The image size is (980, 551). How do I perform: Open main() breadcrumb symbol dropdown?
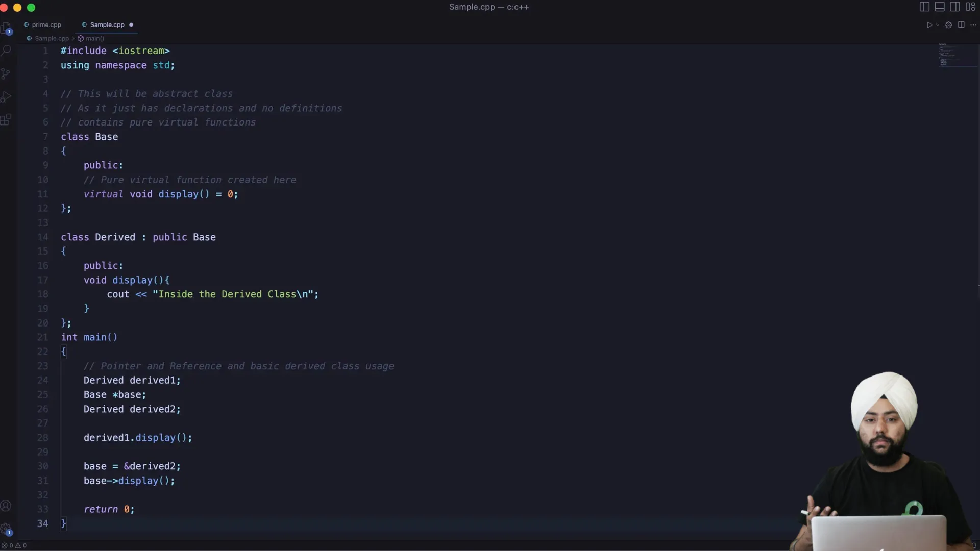pyautogui.click(x=94, y=38)
